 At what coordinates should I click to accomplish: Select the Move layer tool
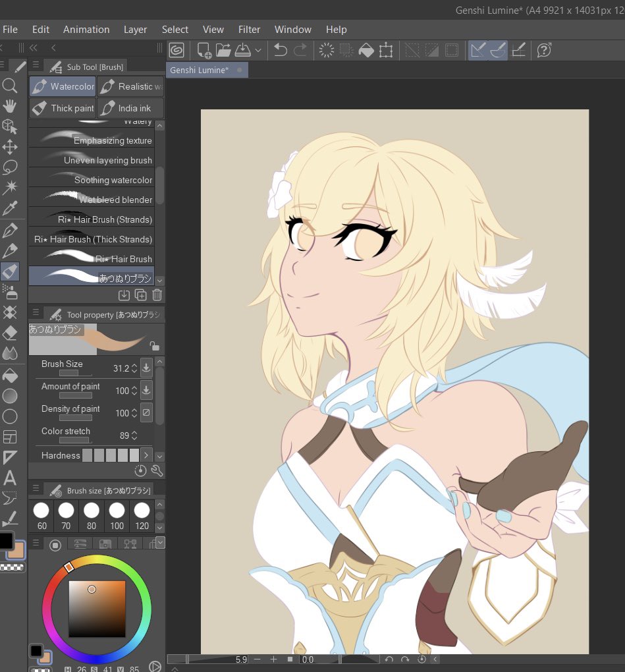pyautogui.click(x=9, y=147)
